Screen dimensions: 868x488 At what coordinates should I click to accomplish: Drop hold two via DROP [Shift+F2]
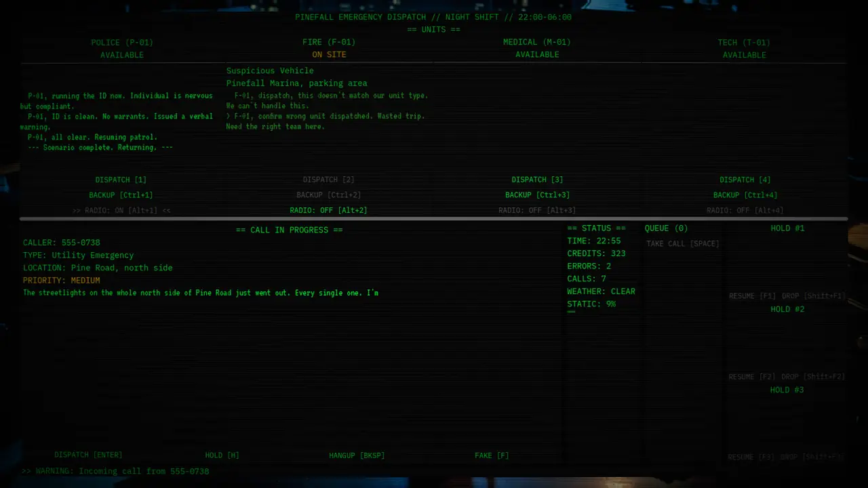click(813, 377)
